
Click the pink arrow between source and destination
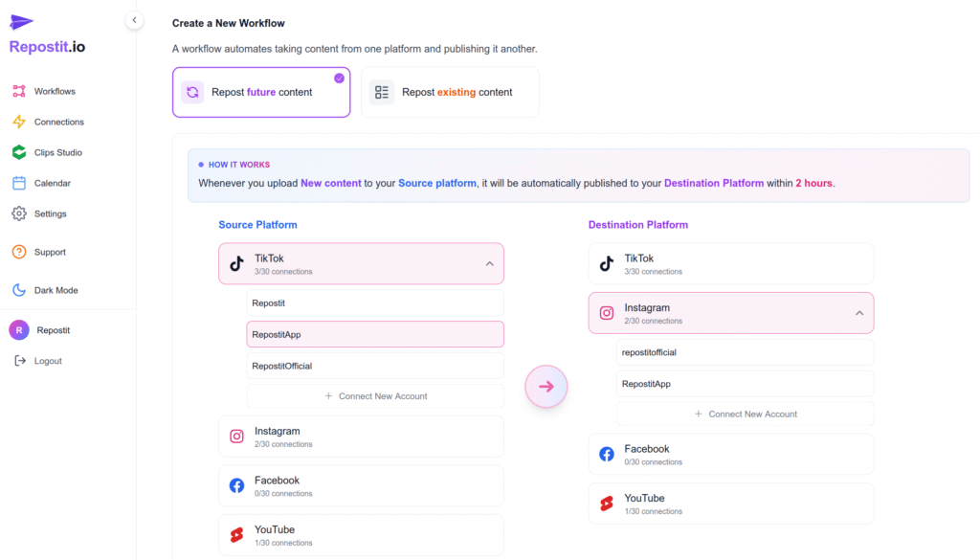click(546, 387)
